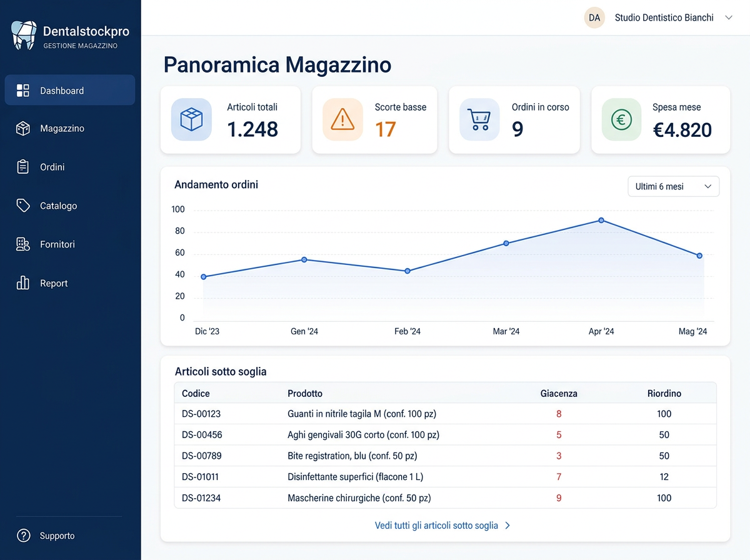Click the Magazzino box icon

23,128
